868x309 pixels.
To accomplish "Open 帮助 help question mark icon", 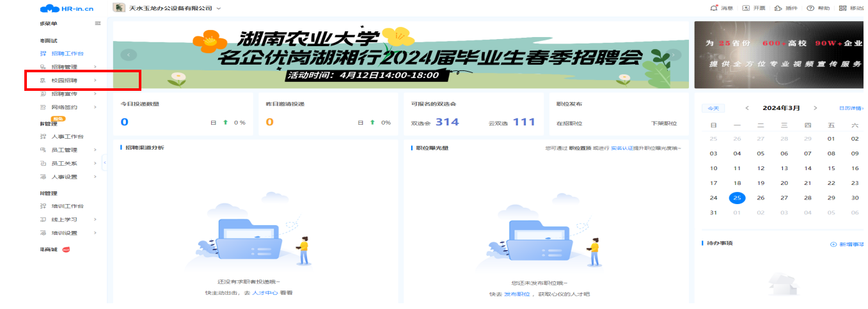I will pyautogui.click(x=810, y=8).
